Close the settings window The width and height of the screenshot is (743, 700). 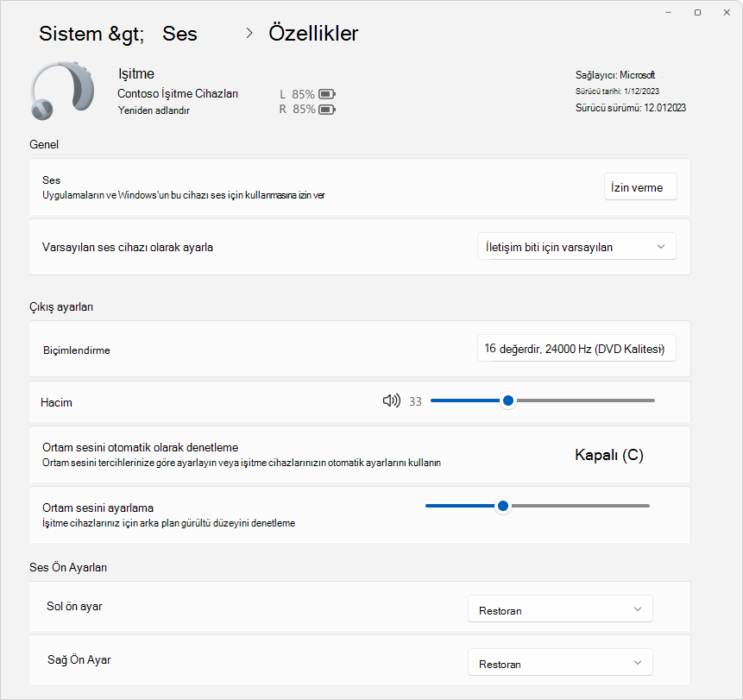[x=727, y=12]
